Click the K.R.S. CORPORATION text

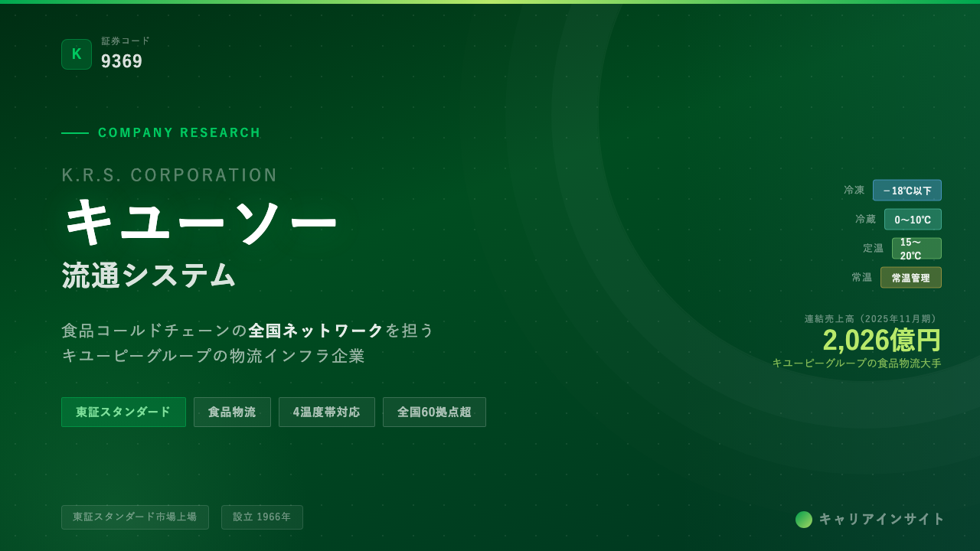(169, 175)
